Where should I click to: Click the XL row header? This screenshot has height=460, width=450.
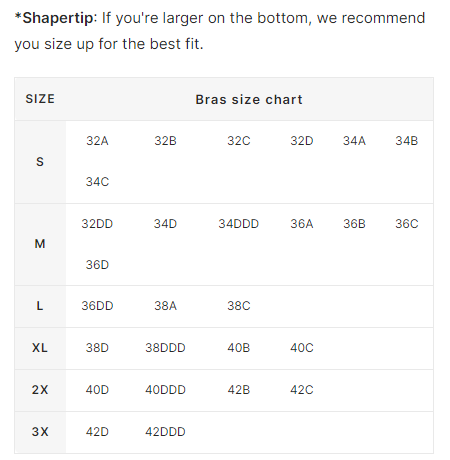pos(40,348)
